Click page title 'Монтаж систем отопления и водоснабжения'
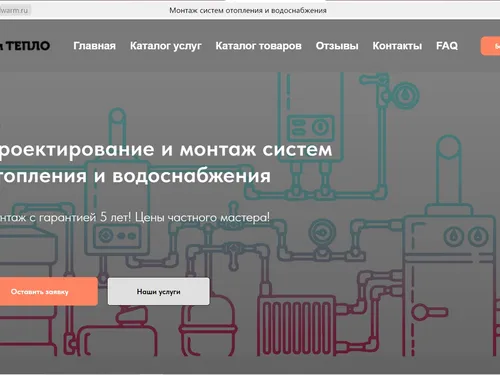Screen dimensions: 500x375 coord(248,10)
